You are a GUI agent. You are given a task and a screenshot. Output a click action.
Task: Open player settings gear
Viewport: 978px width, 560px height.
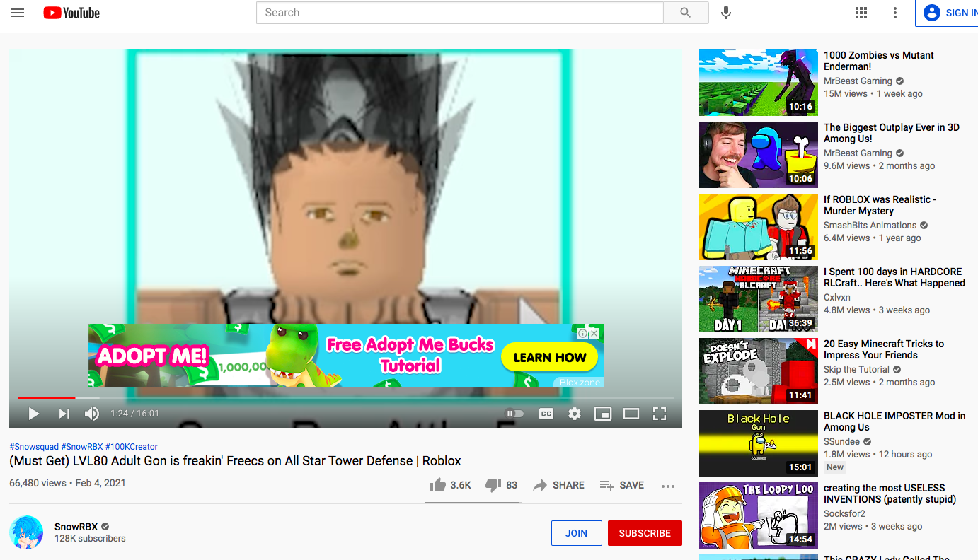(x=575, y=414)
